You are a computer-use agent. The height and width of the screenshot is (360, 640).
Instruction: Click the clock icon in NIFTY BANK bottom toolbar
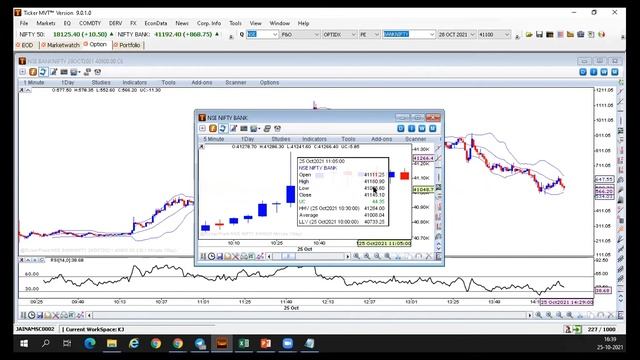(211, 256)
